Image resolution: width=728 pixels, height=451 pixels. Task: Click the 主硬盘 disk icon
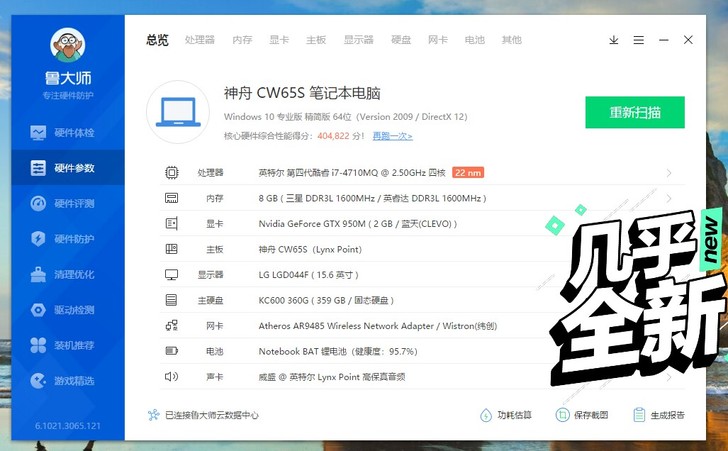(171, 300)
